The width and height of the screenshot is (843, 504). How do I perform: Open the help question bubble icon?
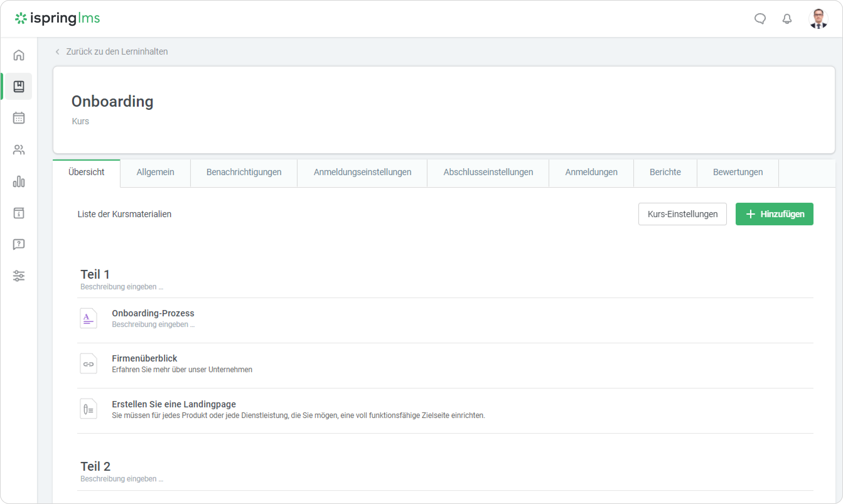(x=19, y=244)
